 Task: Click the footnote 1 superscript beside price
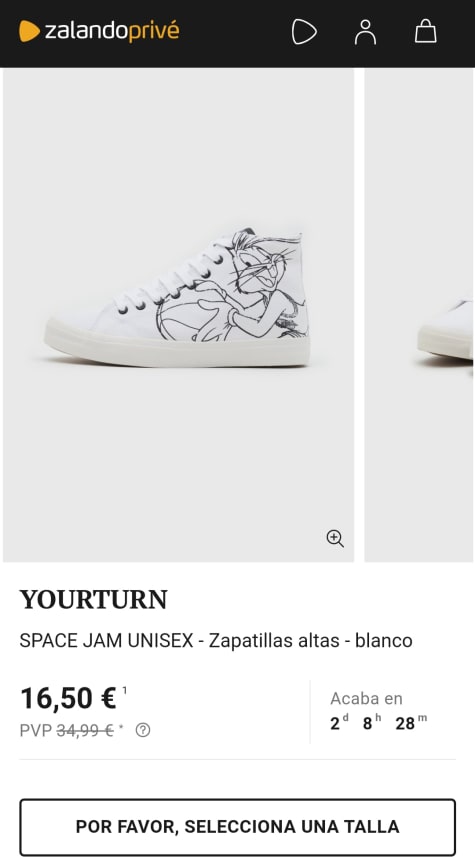125,690
